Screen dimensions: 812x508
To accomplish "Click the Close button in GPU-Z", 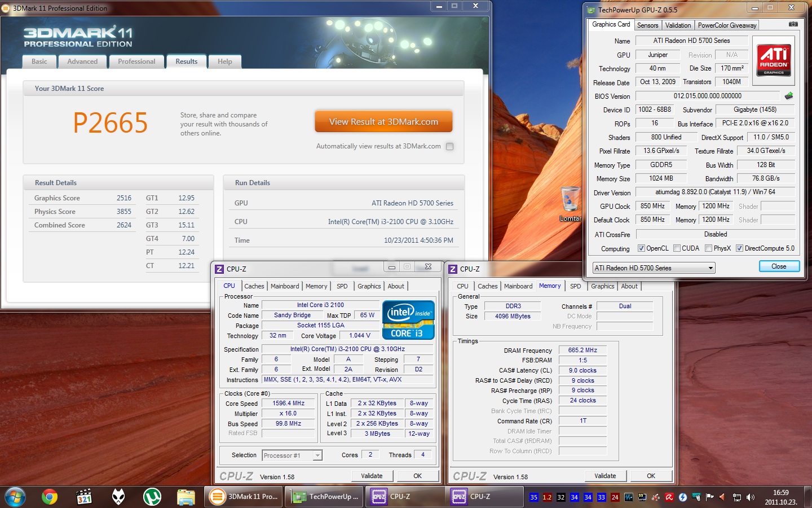I will tap(779, 266).
